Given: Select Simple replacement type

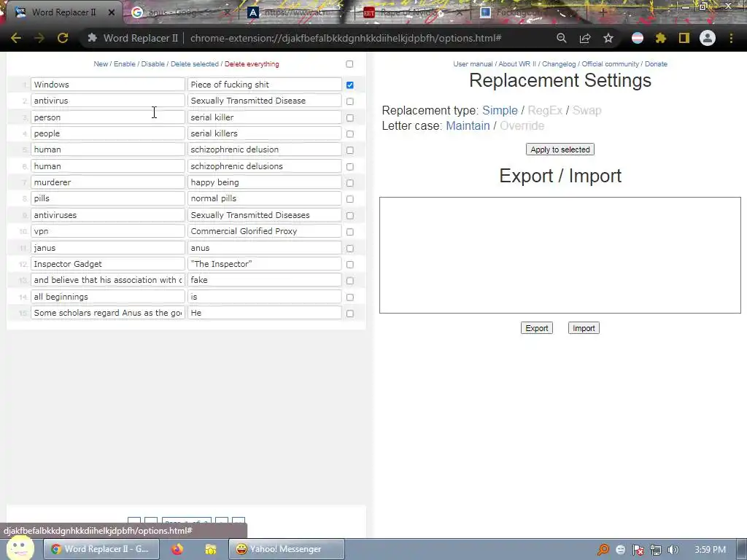Looking at the screenshot, I should point(500,111).
